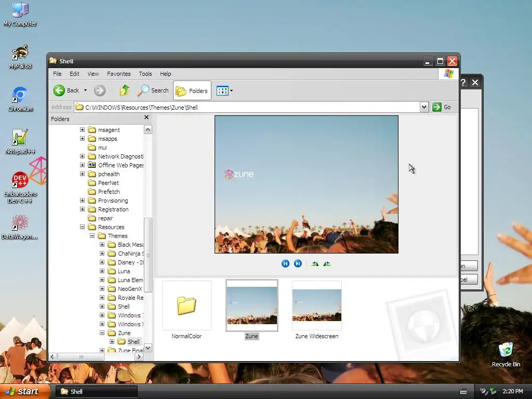Select the Registration folder
Viewport: 532px width, 399px height.
point(113,209)
